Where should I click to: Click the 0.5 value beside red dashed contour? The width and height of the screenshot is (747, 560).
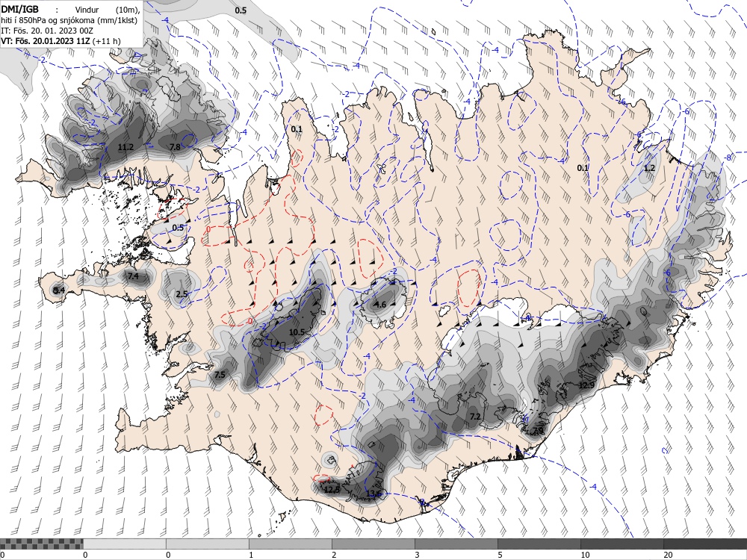(178, 228)
